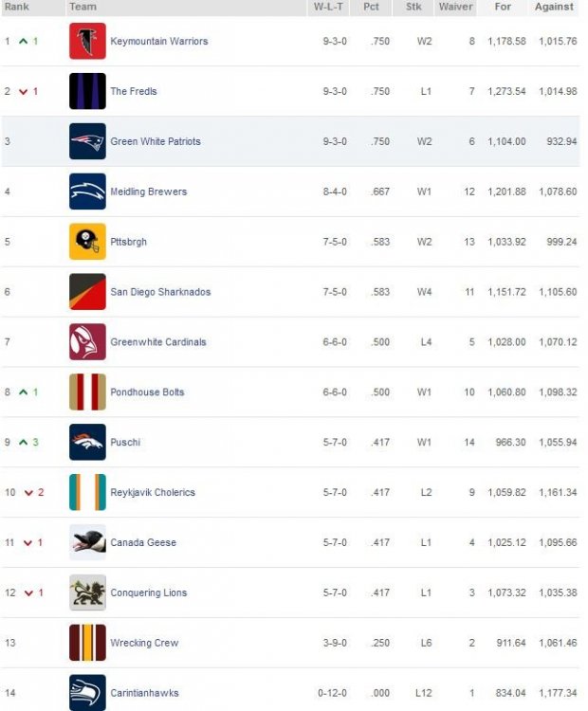Open the Pondhouse Bolts team link
The image size is (588, 711).
tap(147, 392)
